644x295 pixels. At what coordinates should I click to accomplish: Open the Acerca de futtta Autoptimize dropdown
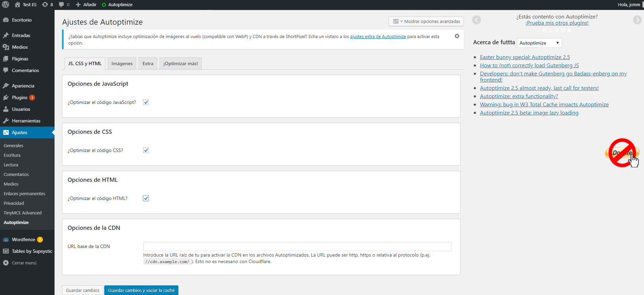(x=539, y=43)
